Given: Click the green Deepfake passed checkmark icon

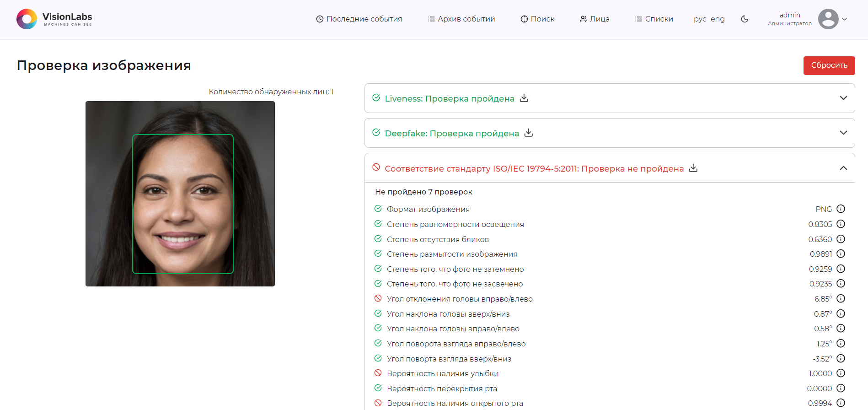Looking at the screenshot, I should (376, 132).
